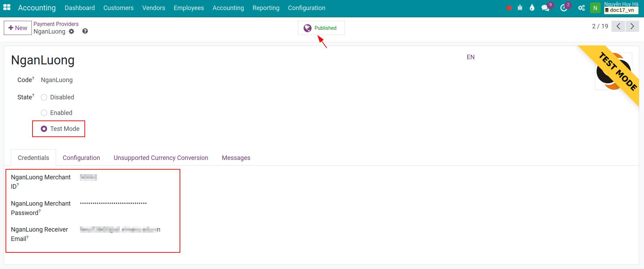
Task: Open the Accounting menu item
Action: coord(228,8)
